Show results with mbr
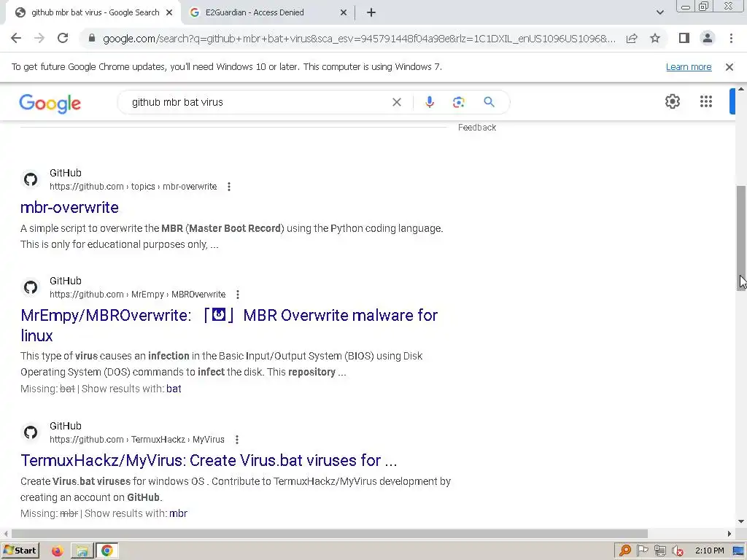This screenshot has width=747, height=560. coord(178,513)
